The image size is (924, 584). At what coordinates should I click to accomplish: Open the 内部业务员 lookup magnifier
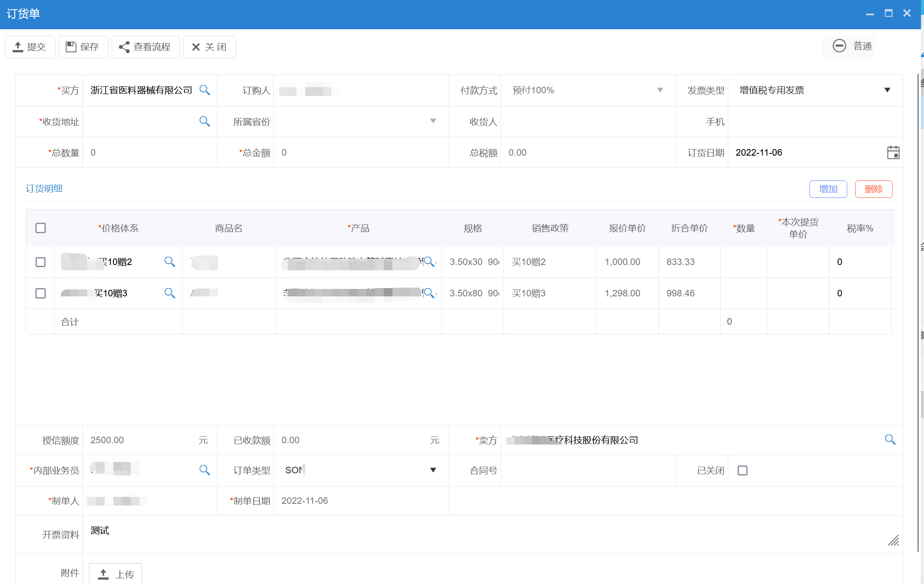coord(205,470)
